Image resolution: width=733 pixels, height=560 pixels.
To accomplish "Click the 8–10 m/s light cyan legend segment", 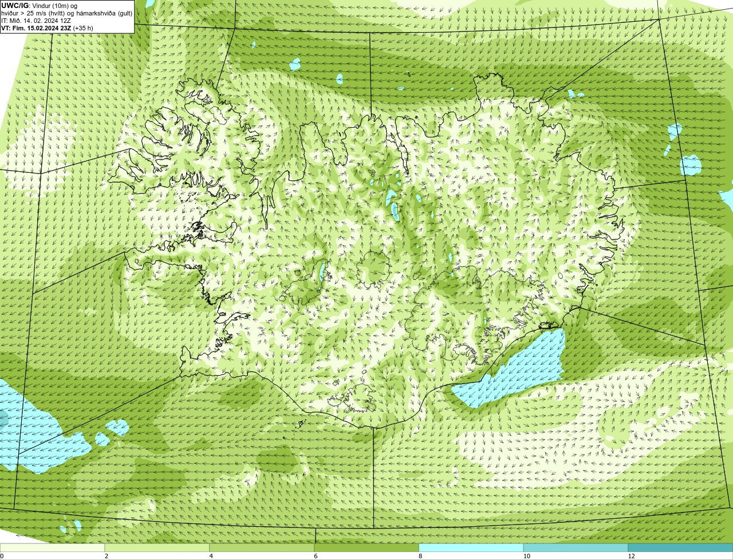I will 471,547.
